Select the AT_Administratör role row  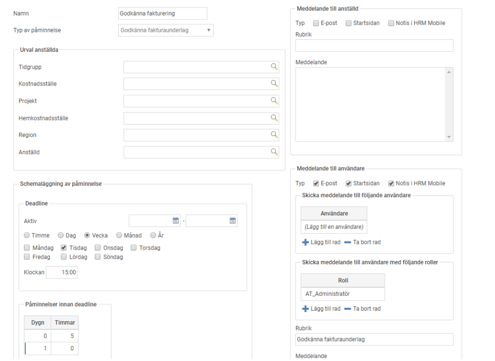click(343, 294)
